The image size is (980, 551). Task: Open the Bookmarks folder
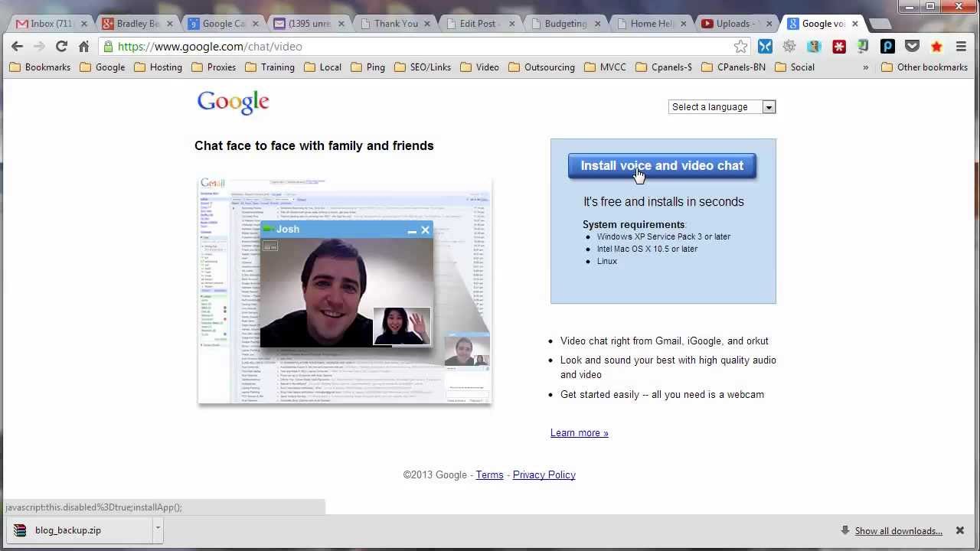(x=40, y=67)
